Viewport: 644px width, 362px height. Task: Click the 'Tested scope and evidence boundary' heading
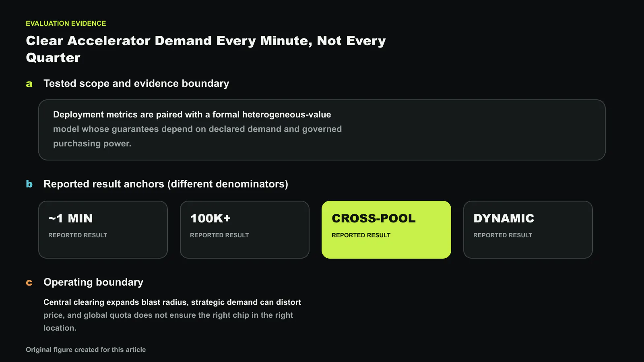coord(136,83)
